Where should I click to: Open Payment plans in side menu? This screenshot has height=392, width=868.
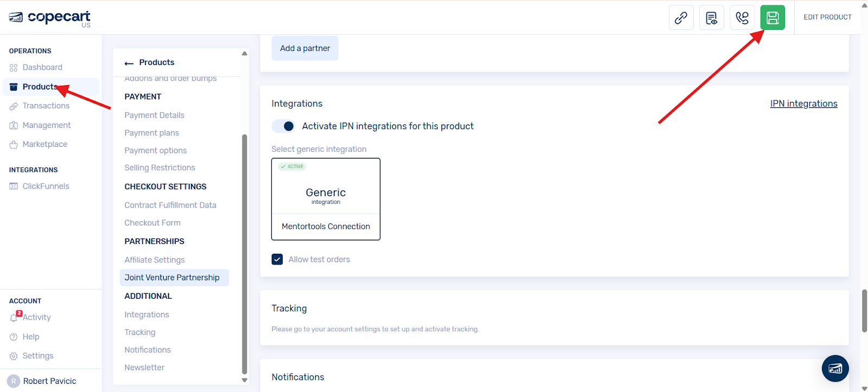point(152,133)
